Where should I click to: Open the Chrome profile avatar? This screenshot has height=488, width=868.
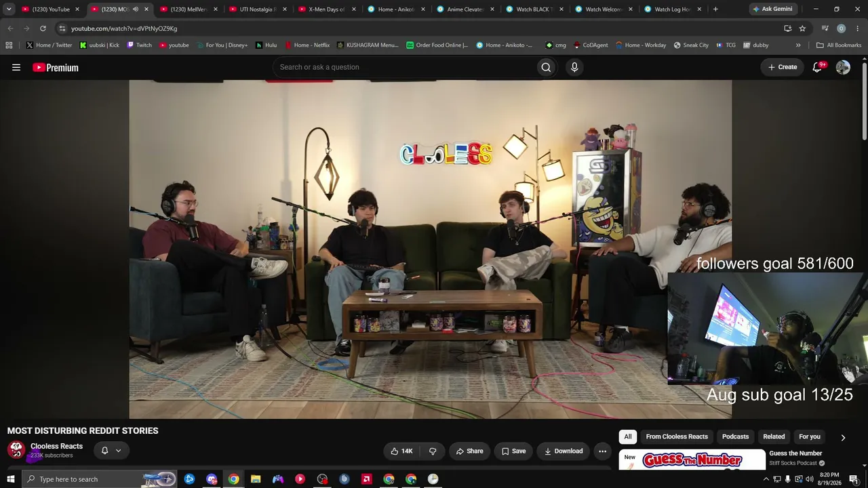pyautogui.click(x=841, y=28)
